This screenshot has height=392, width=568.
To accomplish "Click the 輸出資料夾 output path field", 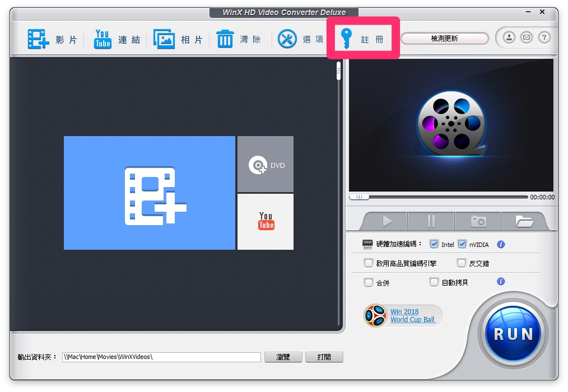I will pyautogui.click(x=161, y=357).
